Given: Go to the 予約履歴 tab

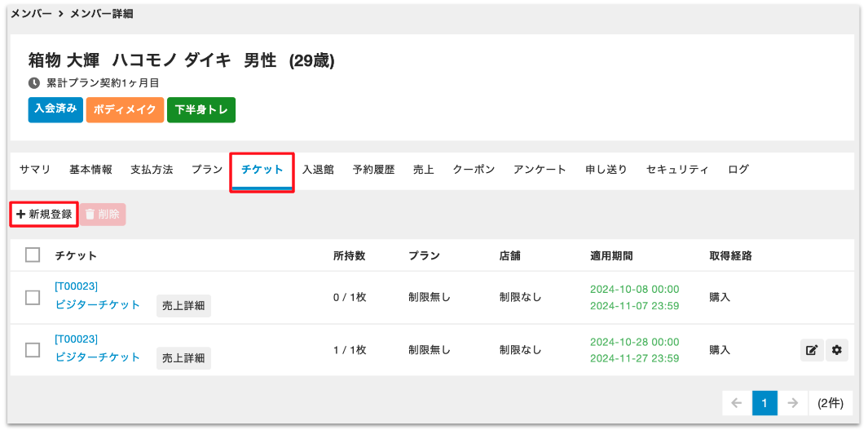Looking at the screenshot, I should [373, 170].
